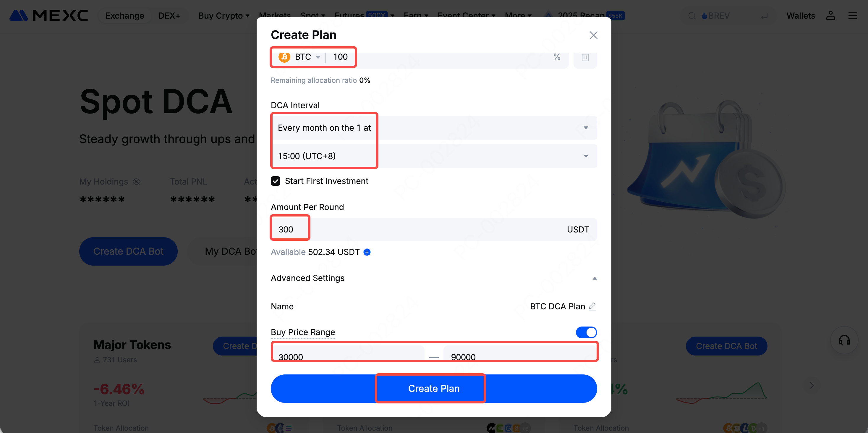
Task: Open the hamburger menu icon
Action: (x=852, y=15)
